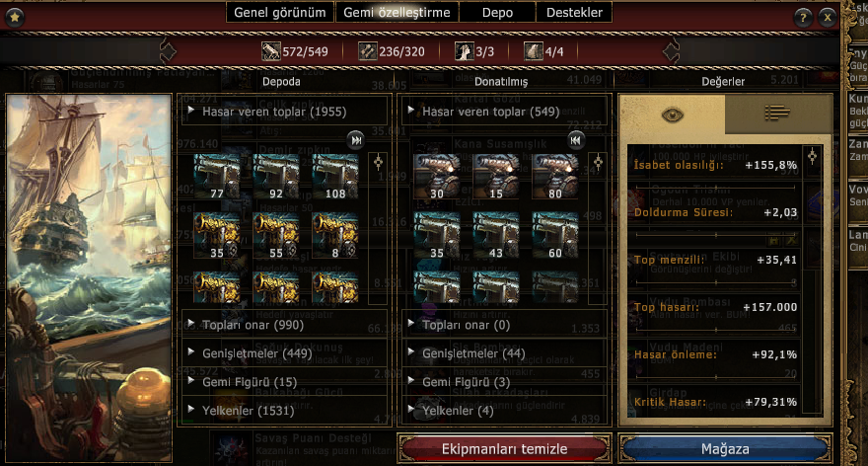This screenshot has width=868, height=466.
Task: Click the cannon count icon showing 572/549
Action: [270, 51]
